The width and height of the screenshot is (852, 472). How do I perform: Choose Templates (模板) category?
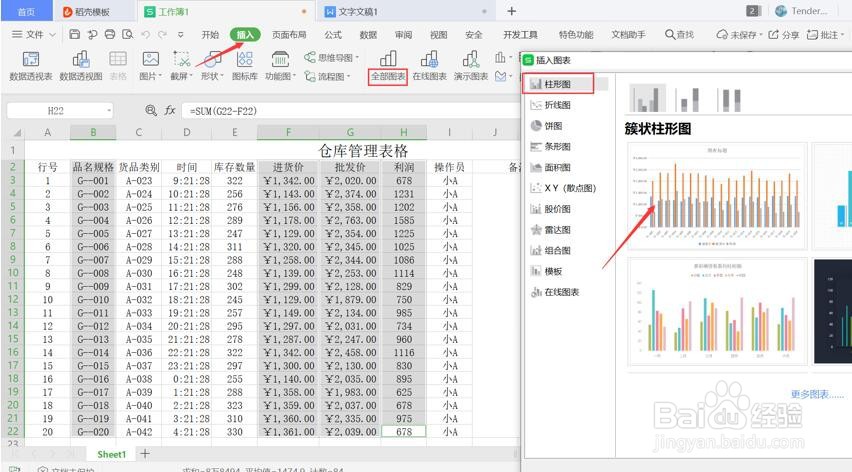(553, 271)
